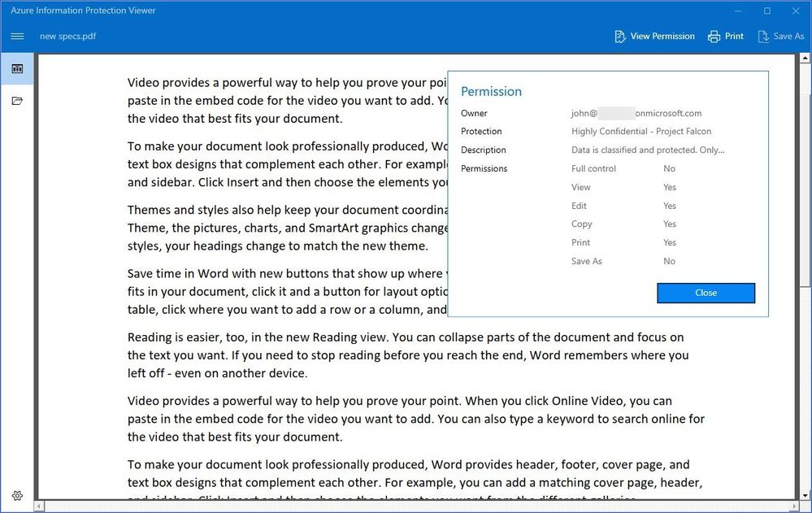Click the Highly Confidential - Project Falcon value
This screenshot has height=513, width=812.
pyautogui.click(x=641, y=132)
